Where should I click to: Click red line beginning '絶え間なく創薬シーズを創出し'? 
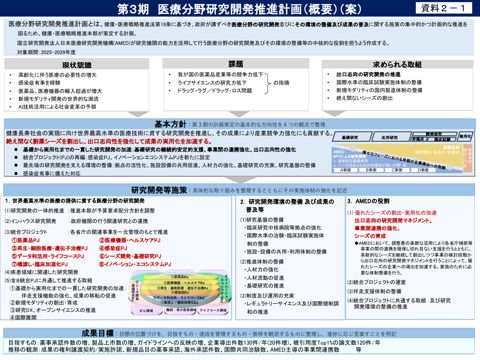tap(109, 141)
